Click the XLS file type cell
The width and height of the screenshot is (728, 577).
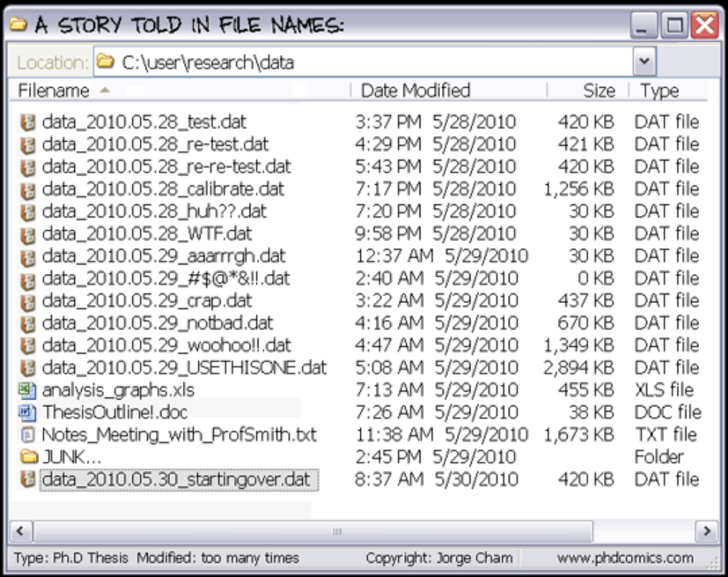coord(664,391)
